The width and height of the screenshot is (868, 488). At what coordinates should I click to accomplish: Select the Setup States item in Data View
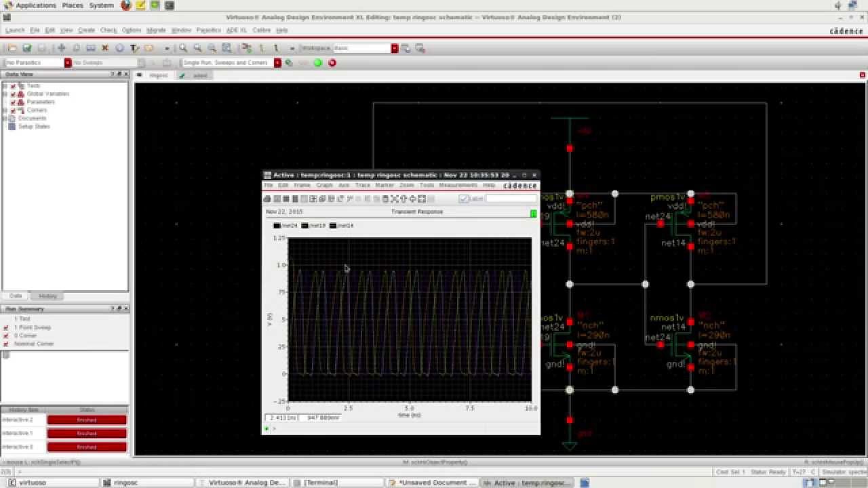click(x=33, y=127)
